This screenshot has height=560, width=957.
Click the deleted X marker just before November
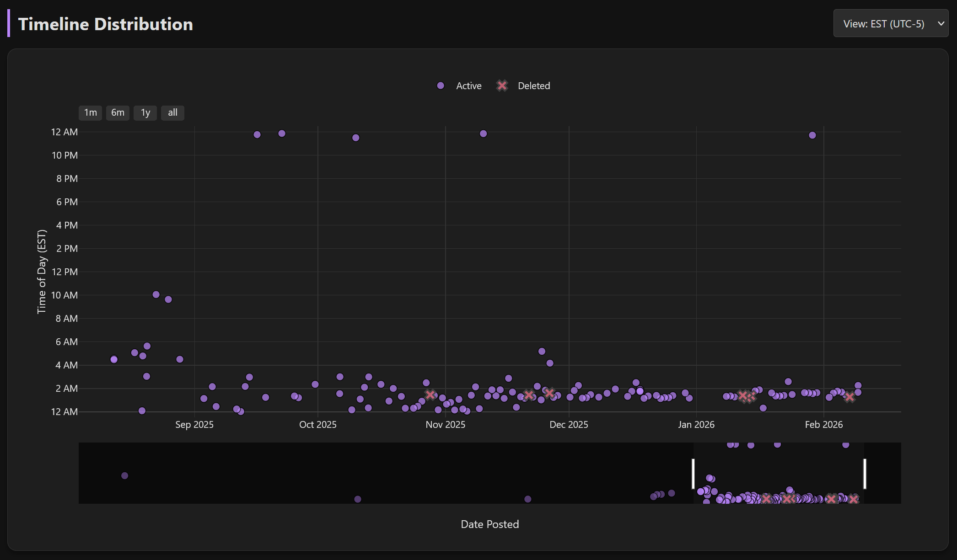(430, 395)
